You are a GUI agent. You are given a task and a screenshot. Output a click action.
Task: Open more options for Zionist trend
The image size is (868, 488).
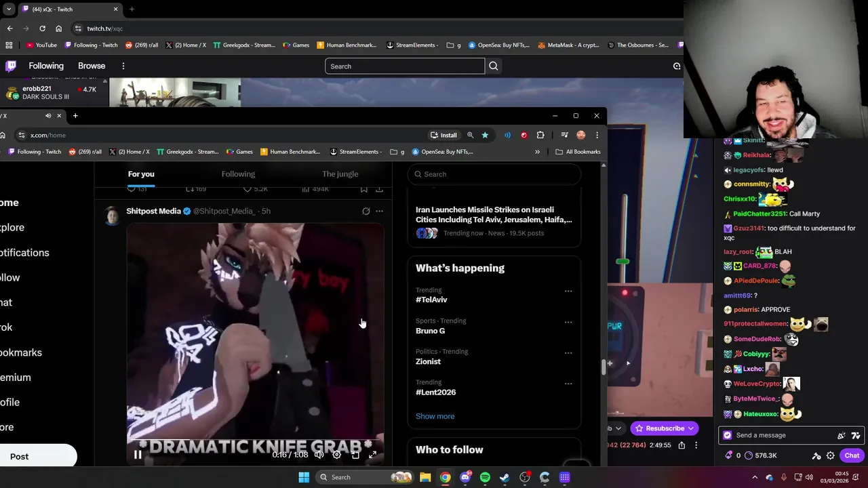[568, 352]
